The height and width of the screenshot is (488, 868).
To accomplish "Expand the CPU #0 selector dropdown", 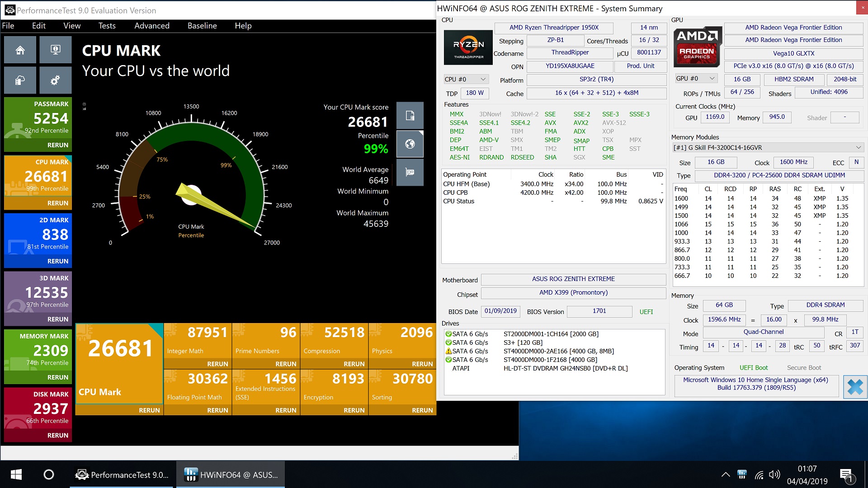I will [466, 79].
